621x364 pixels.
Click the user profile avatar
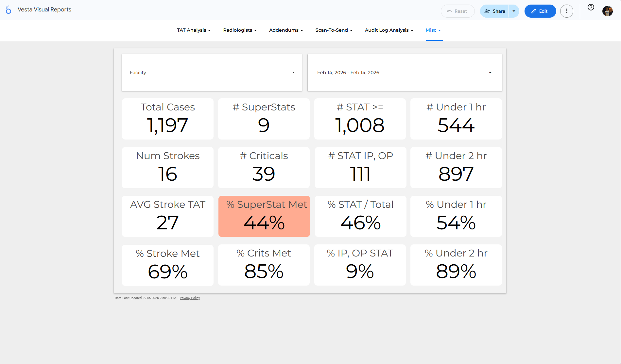pos(607,11)
